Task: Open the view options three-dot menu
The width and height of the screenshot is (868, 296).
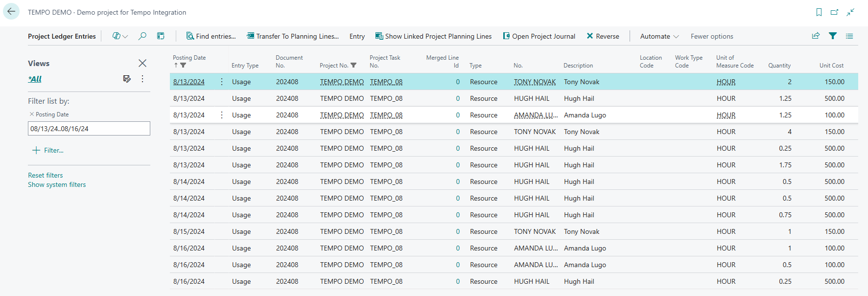Action: tap(142, 79)
